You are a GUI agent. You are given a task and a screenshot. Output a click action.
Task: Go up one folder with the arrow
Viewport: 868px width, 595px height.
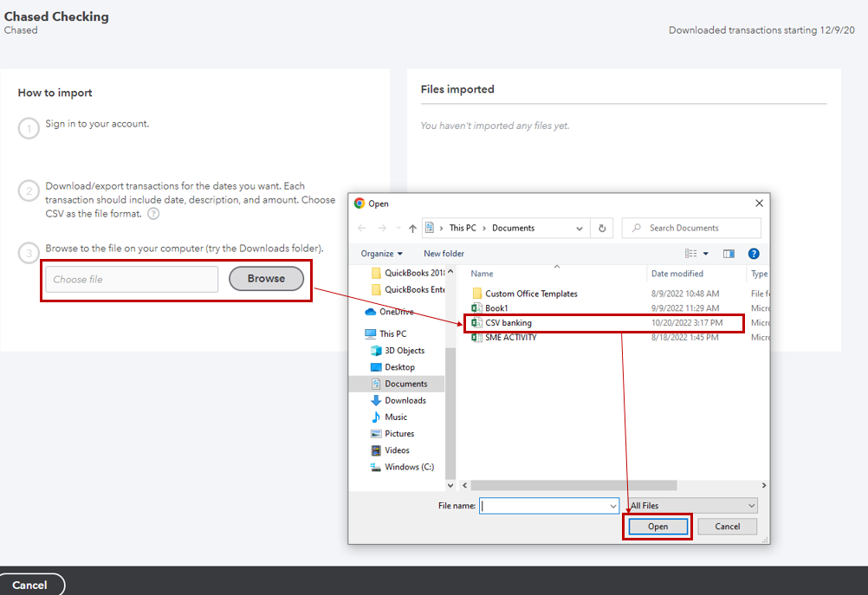(x=412, y=228)
